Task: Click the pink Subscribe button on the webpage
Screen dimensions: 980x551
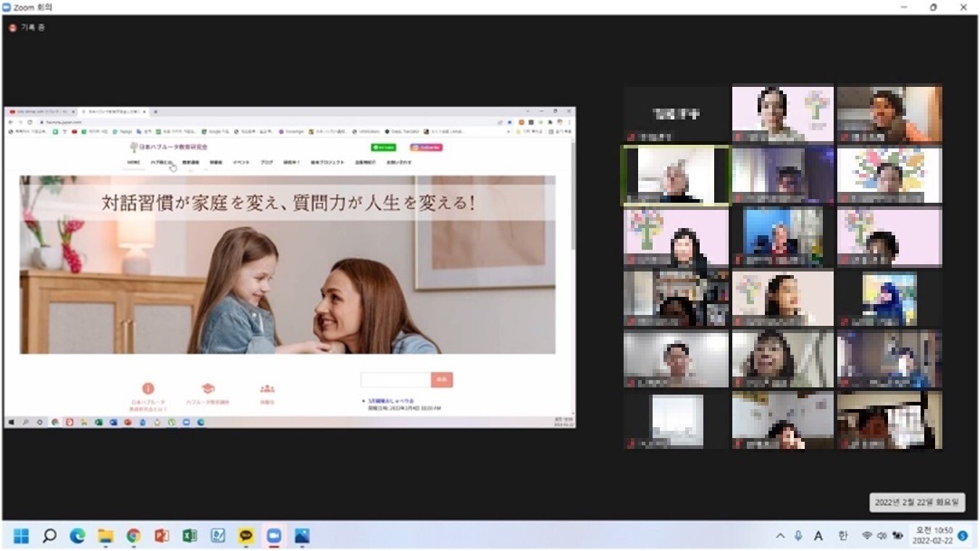Action: click(x=426, y=147)
